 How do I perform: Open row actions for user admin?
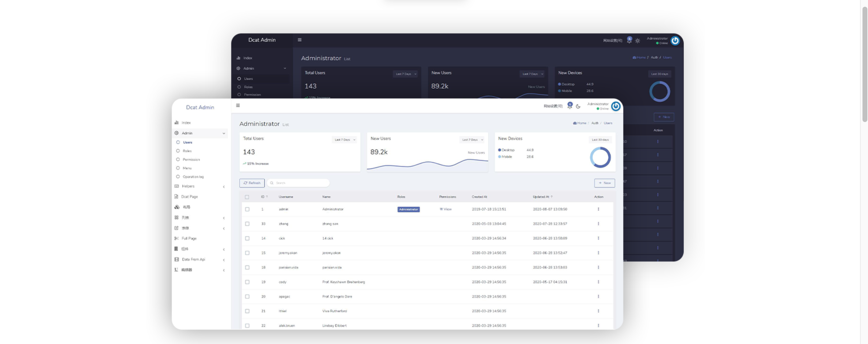(x=598, y=209)
